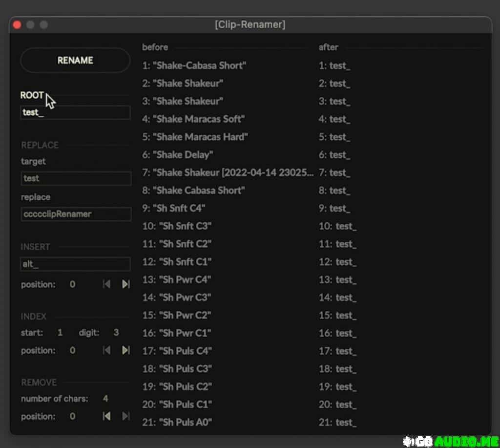Select the "Shake-Cabasa Short" clip entry
The width and height of the screenshot is (500, 448).
[x=194, y=65]
